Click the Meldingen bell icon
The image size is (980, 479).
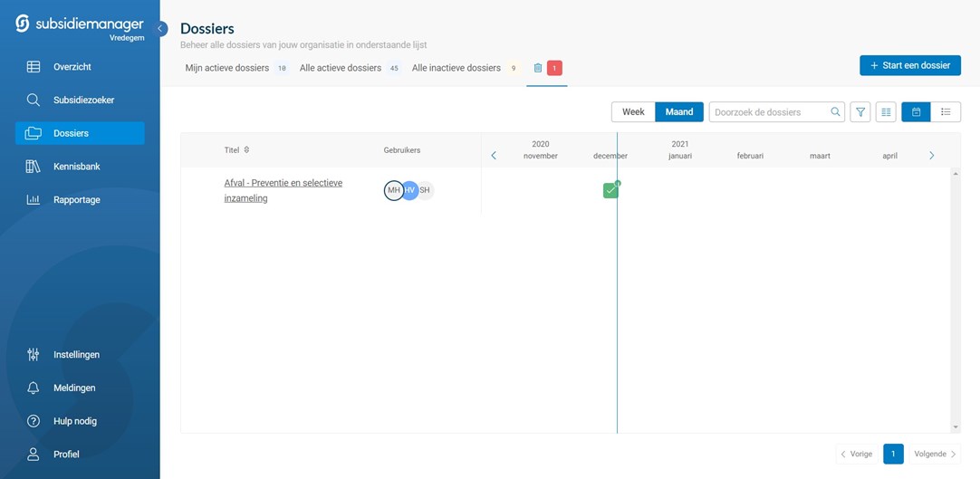tap(34, 388)
